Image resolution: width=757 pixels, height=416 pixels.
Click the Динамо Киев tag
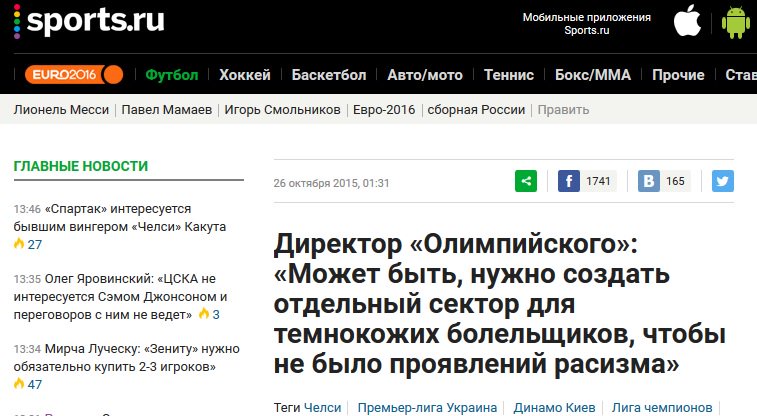(x=554, y=408)
